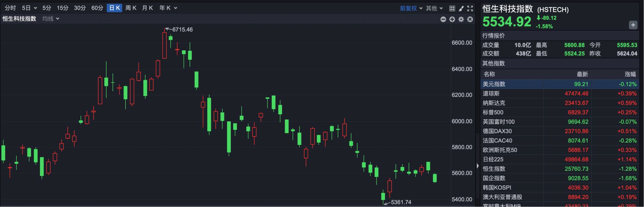Viewport: 644px width, 207px height.
Task: Enter fullscreen chart mode
Action: [470, 8]
